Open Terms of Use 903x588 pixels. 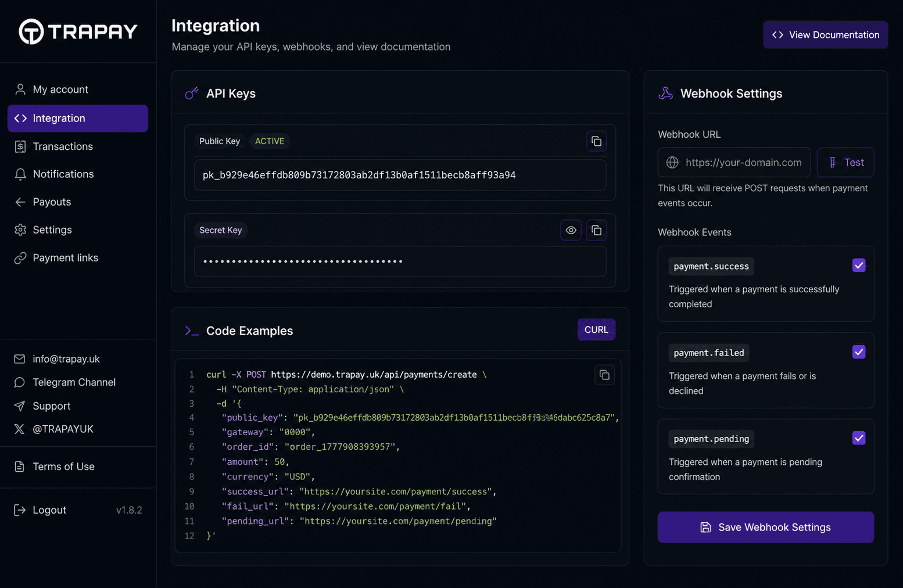[54, 467]
